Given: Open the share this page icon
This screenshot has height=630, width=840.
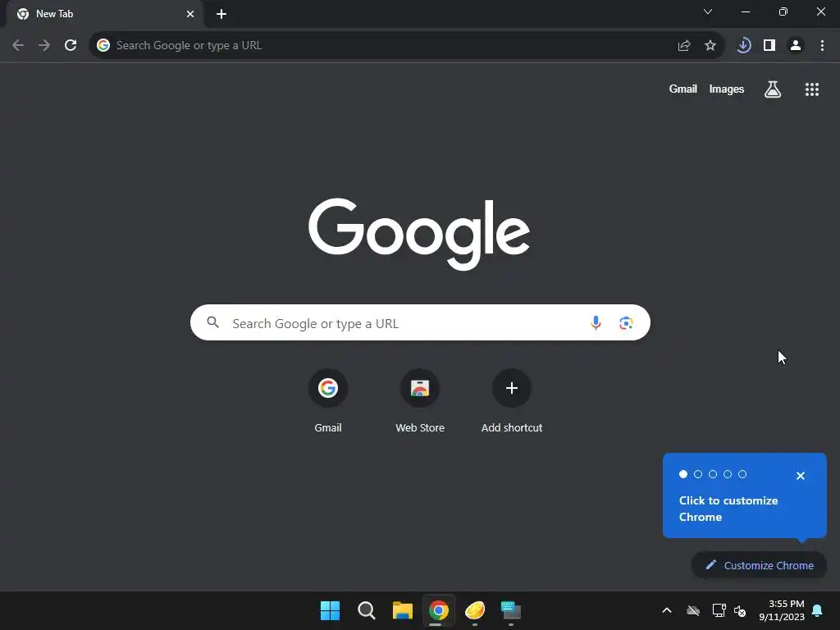Looking at the screenshot, I should (684, 46).
